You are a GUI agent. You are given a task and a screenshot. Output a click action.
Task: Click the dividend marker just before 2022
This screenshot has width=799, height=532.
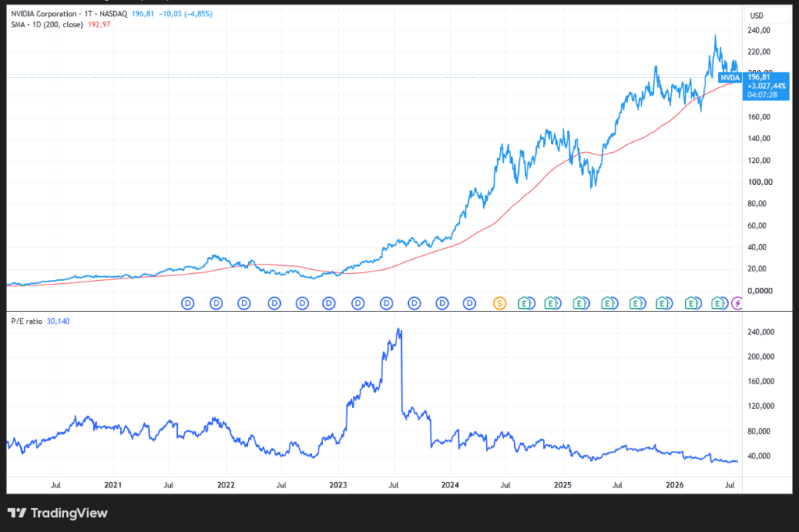pyautogui.click(x=216, y=303)
